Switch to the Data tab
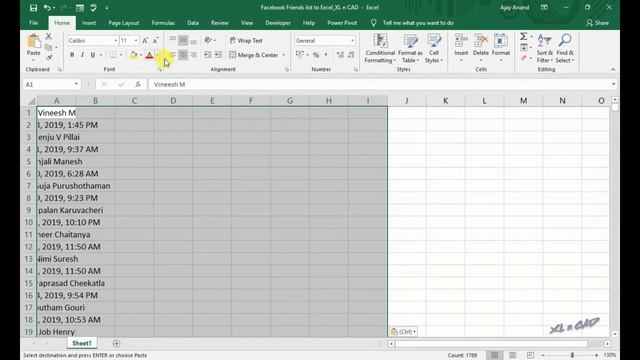 [x=193, y=23]
